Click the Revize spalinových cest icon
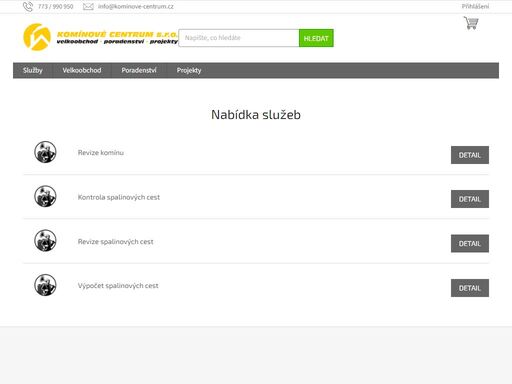This screenshot has width=512, height=384. click(x=45, y=241)
